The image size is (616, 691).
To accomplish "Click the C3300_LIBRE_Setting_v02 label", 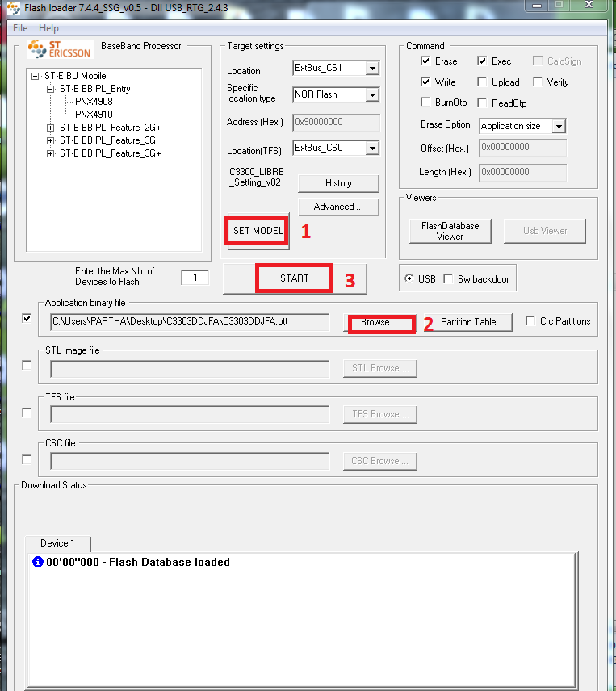I will tap(257, 177).
